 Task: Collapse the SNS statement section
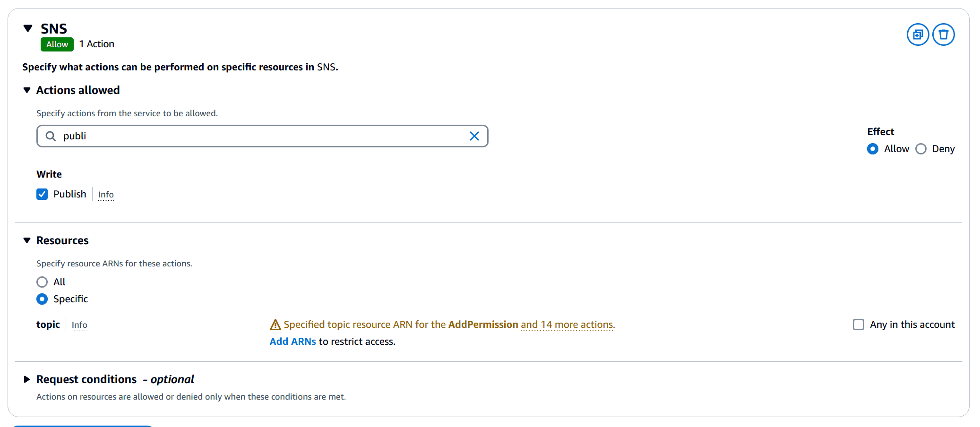28,28
